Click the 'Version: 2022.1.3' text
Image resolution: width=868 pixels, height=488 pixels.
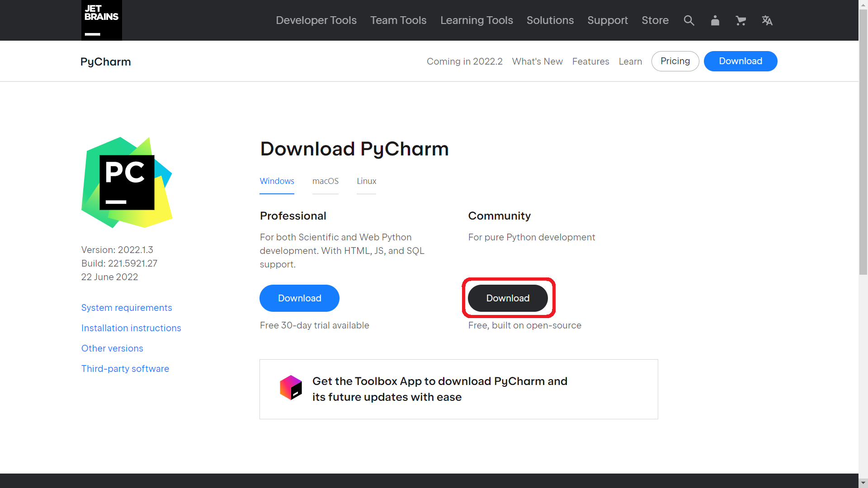[x=117, y=250]
